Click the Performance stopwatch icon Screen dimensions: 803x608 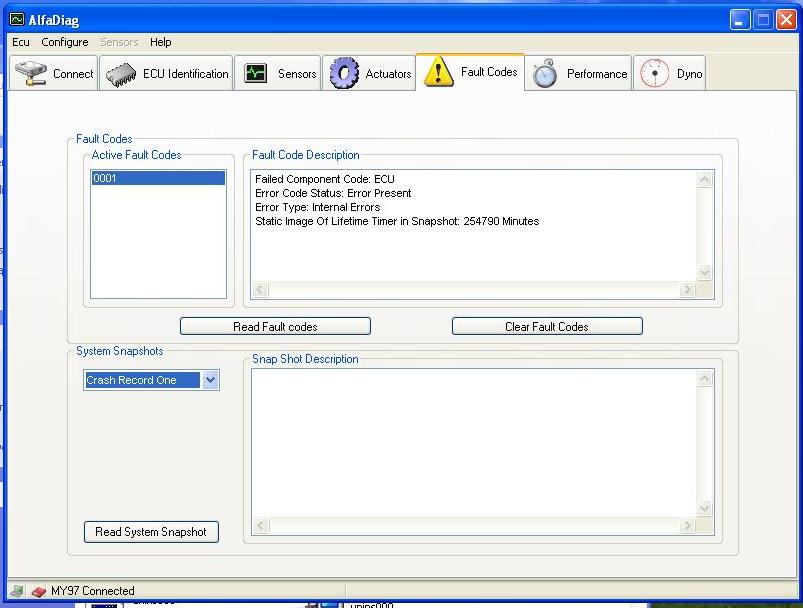click(x=545, y=73)
